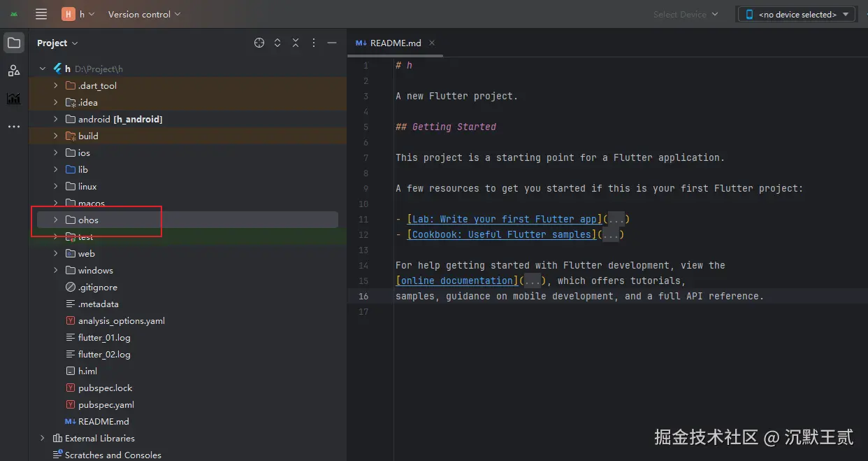Click Select Opened File crosshair icon
Viewport: 868px width, 461px height.
[259, 43]
